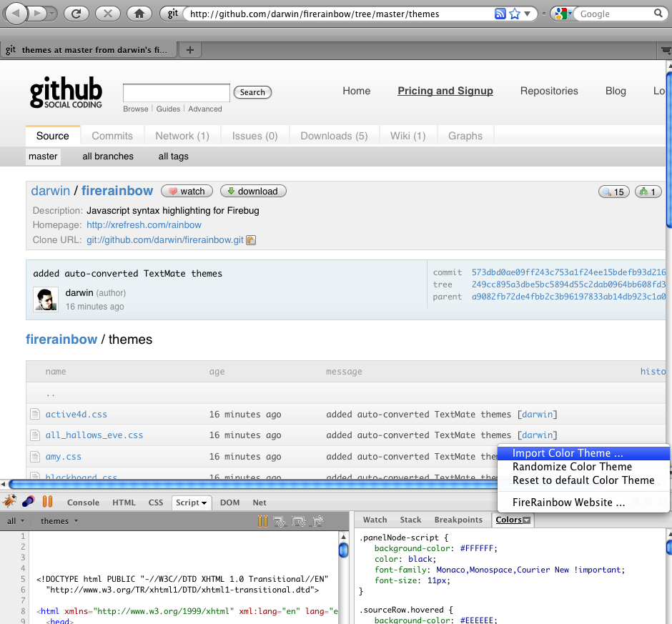Click the GitHub search input field
This screenshot has width=672, height=624.
click(176, 92)
